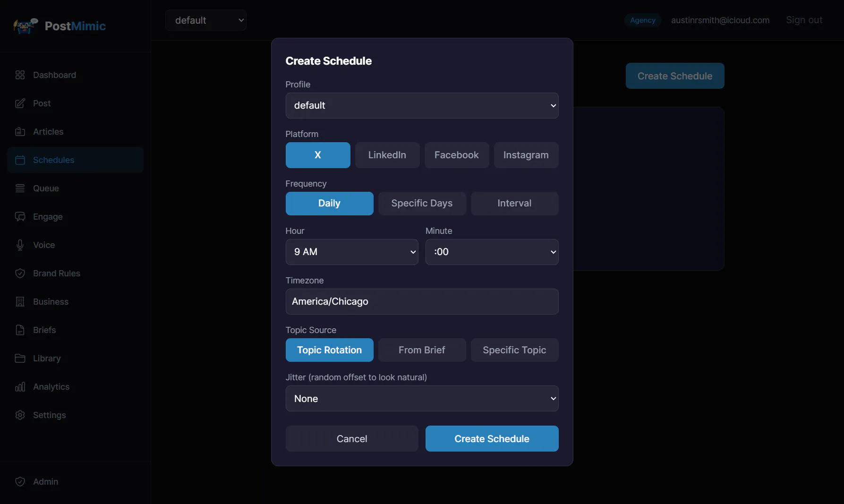Image resolution: width=844 pixels, height=504 pixels.
Task: Open the Profile dropdown in the dialog
Action: pos(422,105)
